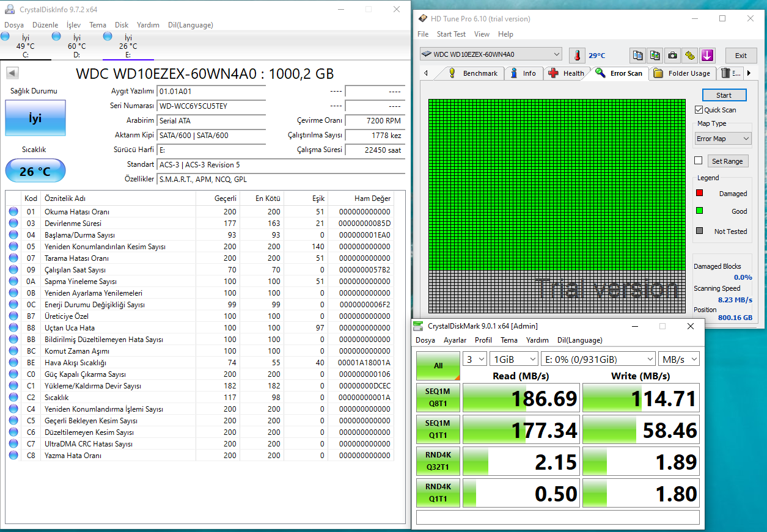This screenshot has width=767, height=532.
Task: Expand the WDC WD10EZEX drive selector
Action: click(x=491, y=54)
